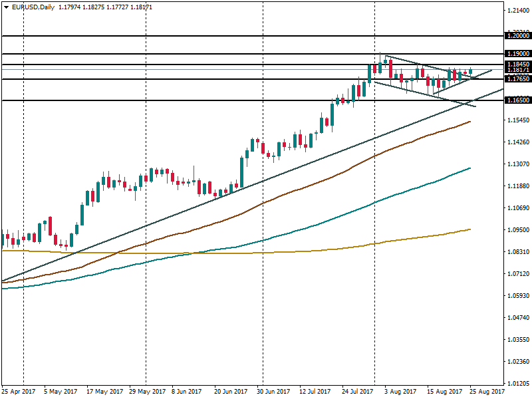Click the 1.09500 price axis value
This screenshot has width=532, height=399.
[x=517, y=230]
